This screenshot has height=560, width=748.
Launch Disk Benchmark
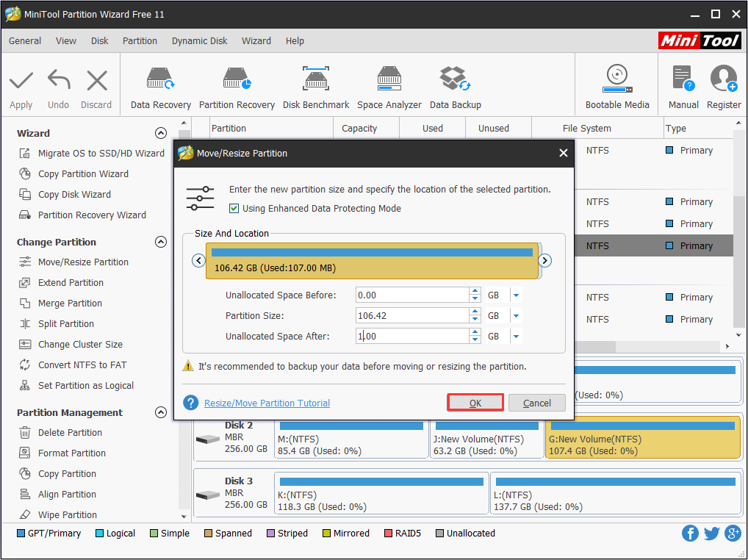click(316, 89)
